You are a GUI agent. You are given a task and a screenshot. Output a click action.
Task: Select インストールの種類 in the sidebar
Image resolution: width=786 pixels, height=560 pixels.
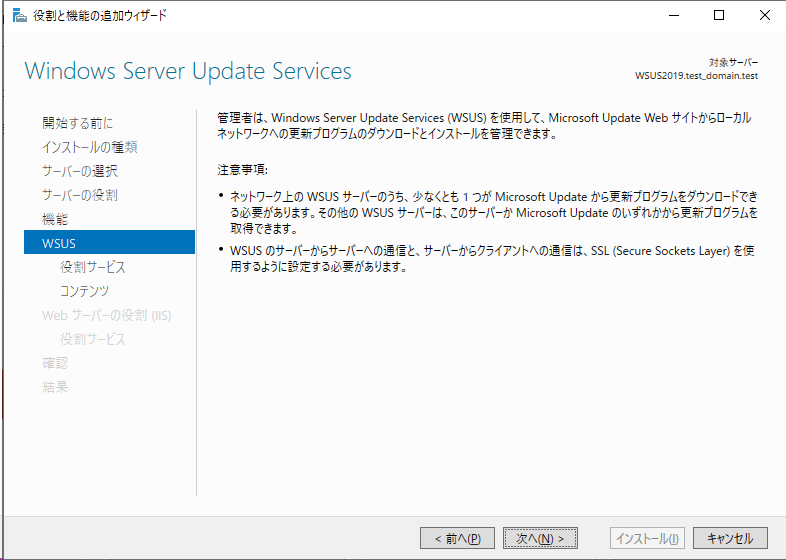click(x=90, y=147)
